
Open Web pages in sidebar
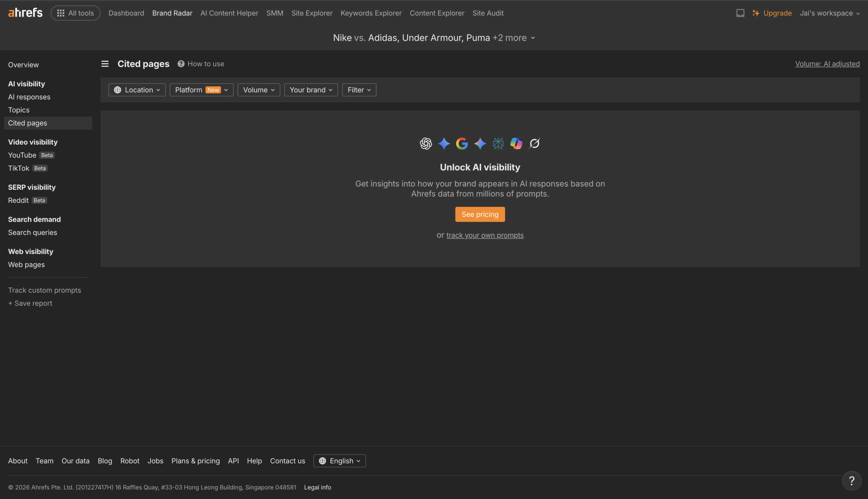(x=26, y=265)
